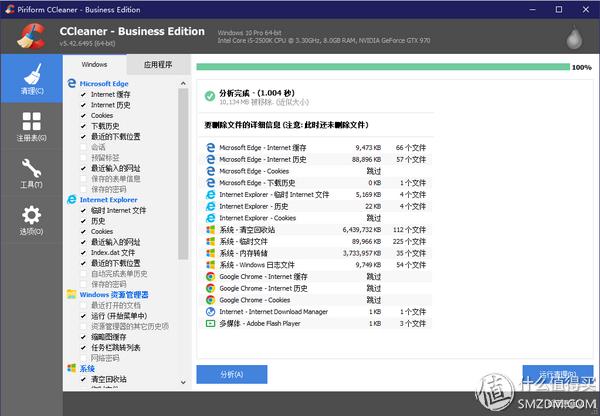
Task: Enable the 网络密码 checkbox
Action: (x=83, y=358)
